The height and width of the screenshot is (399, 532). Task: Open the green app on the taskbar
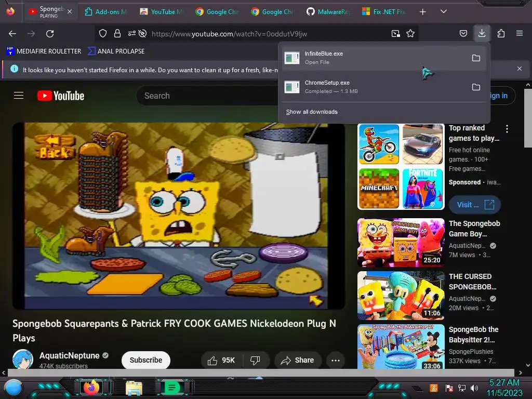(172, 388)
